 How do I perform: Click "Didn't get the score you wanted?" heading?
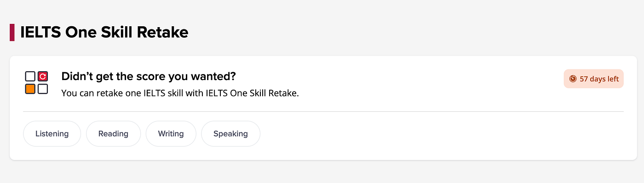pos(149,76)
